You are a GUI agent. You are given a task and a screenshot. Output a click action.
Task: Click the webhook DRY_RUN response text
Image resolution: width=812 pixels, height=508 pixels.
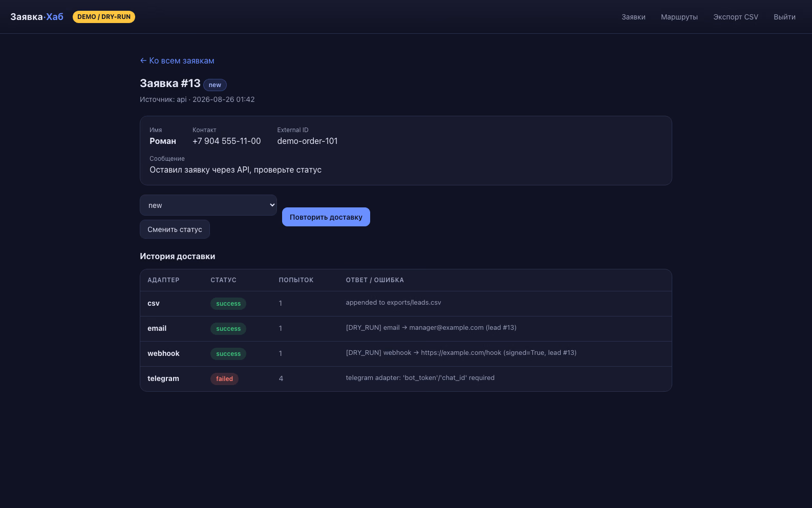[x=461, y=353]
